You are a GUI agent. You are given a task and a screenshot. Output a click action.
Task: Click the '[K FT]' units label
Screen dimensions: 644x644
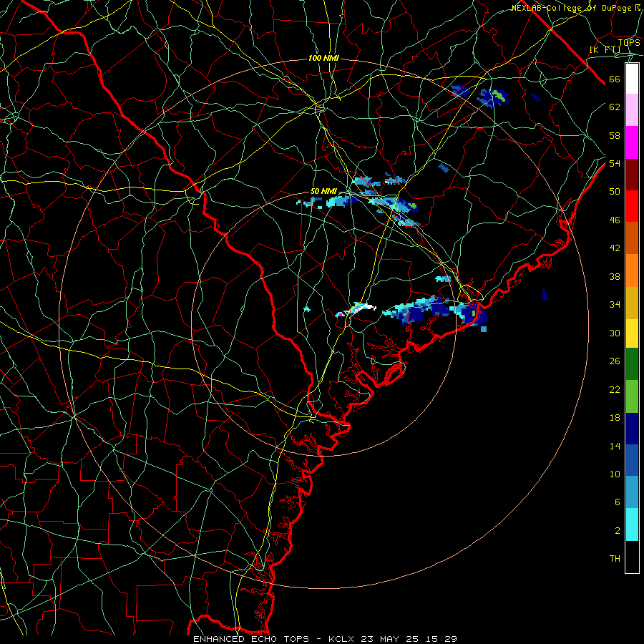pyautogui.click(x=605, y=50)
